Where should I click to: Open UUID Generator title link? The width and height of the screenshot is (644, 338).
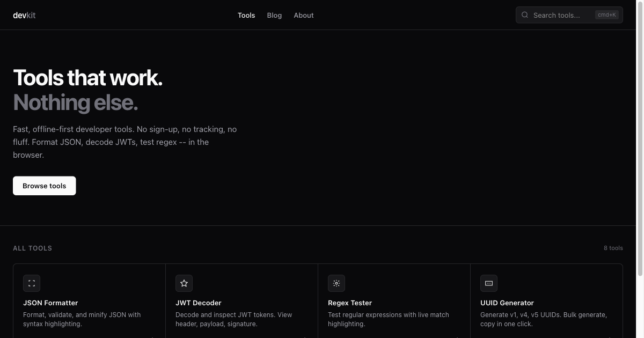coord(507,303)
